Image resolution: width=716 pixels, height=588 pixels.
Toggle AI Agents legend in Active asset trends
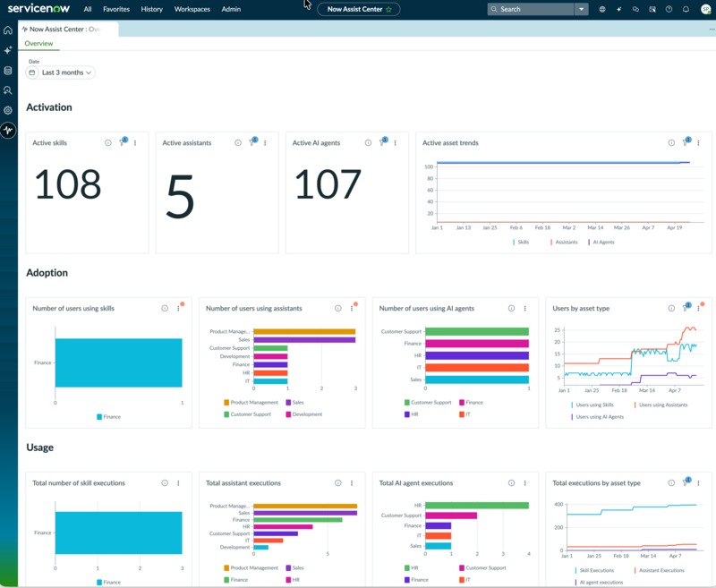click(x=601, y=242)
